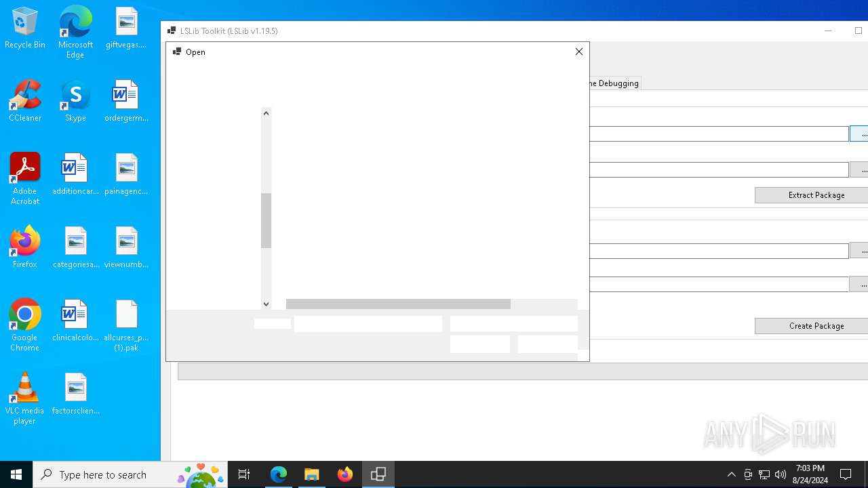868x488 pixels.
Task: Select the clinicalcolo Word document
Action: 75,321
